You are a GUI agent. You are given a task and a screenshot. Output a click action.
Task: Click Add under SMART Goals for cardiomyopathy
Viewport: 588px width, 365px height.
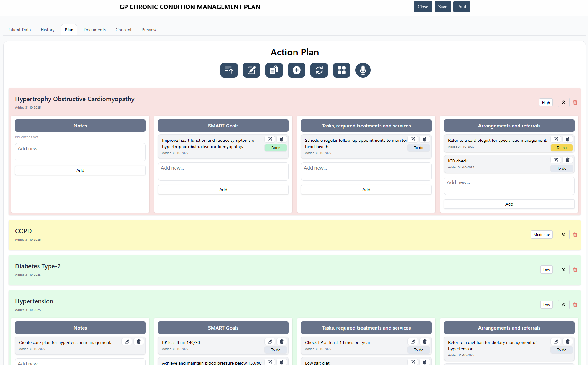[x=223, y=189]
